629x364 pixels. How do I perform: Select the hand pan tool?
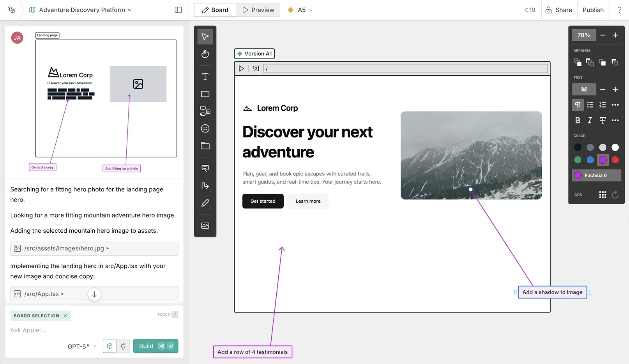pos(205,54)
